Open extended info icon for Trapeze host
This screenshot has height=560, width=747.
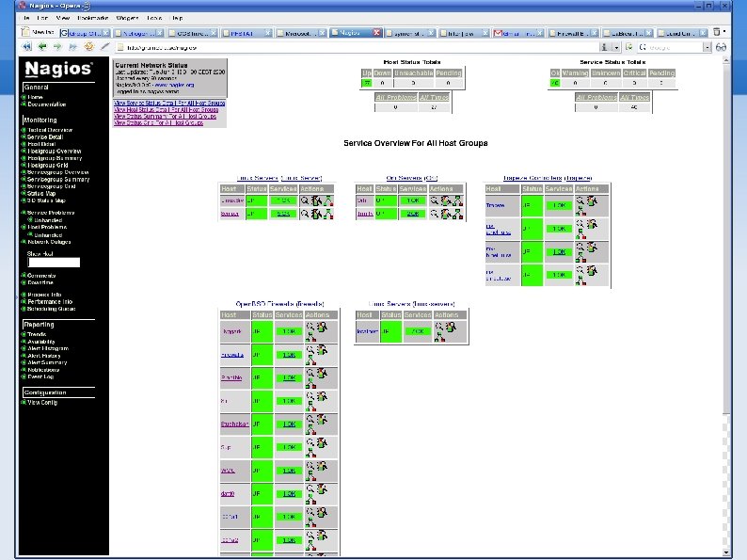coord(592,200)
